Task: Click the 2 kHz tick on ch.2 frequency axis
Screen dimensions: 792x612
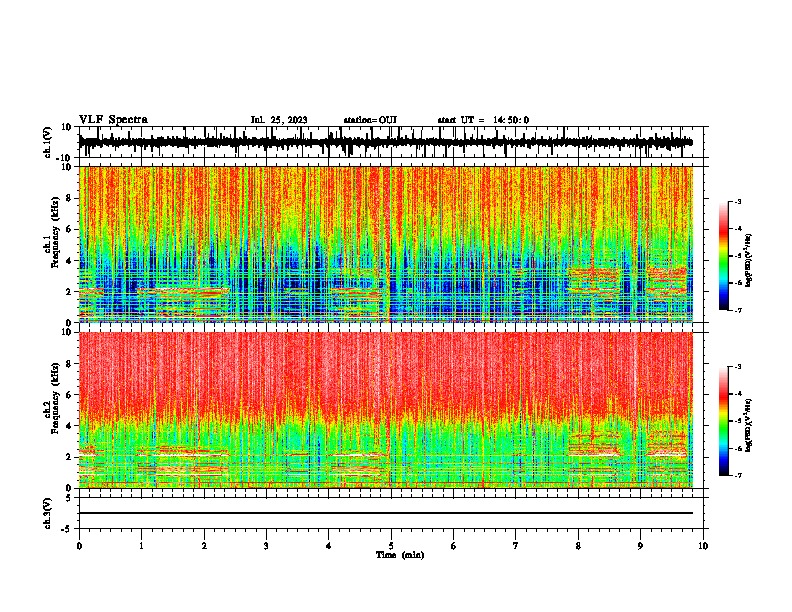Action: coord(69,457)
